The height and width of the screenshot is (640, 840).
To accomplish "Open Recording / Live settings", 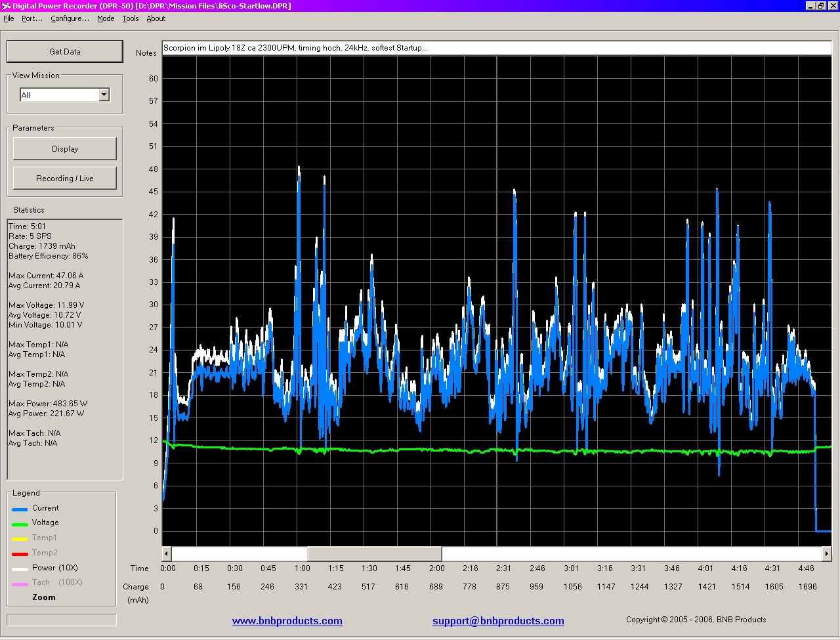I will coord(64,179).
